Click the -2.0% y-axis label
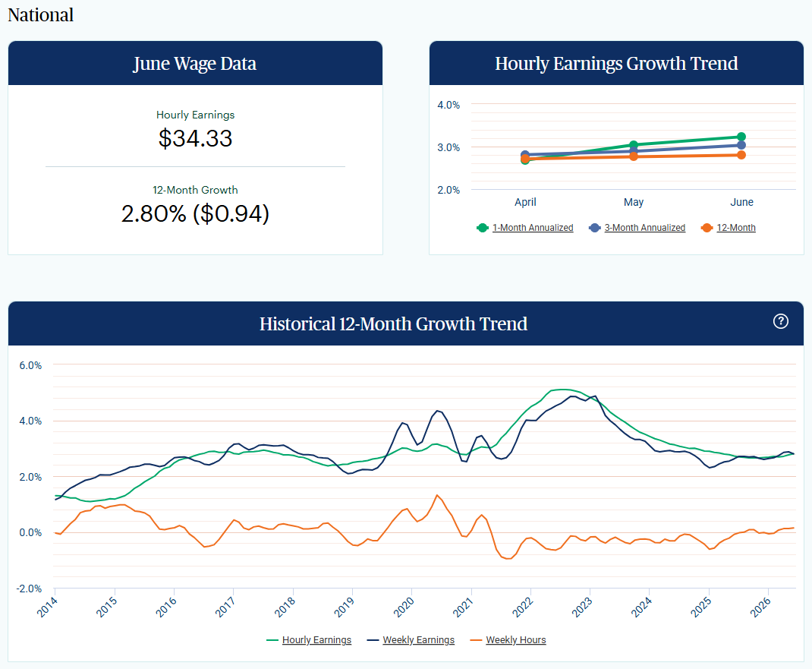This screenshot has width=812, height=669. 29,589
